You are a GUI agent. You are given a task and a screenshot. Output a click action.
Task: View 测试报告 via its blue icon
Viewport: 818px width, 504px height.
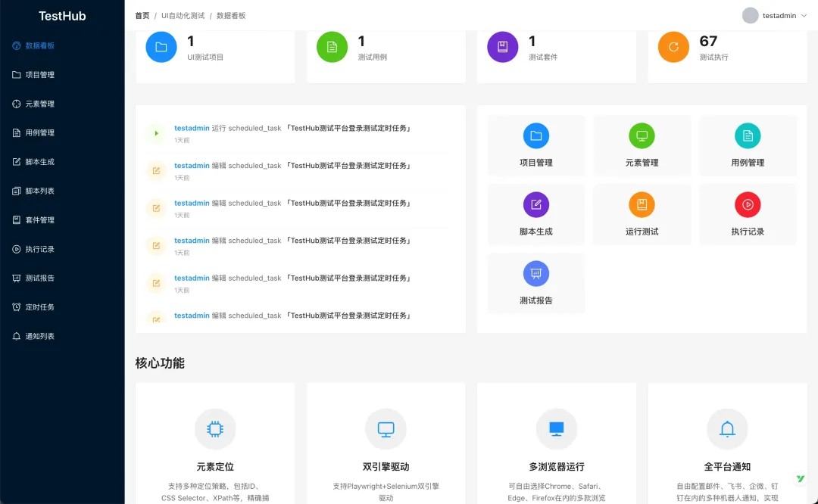click(x=536, y=273)
